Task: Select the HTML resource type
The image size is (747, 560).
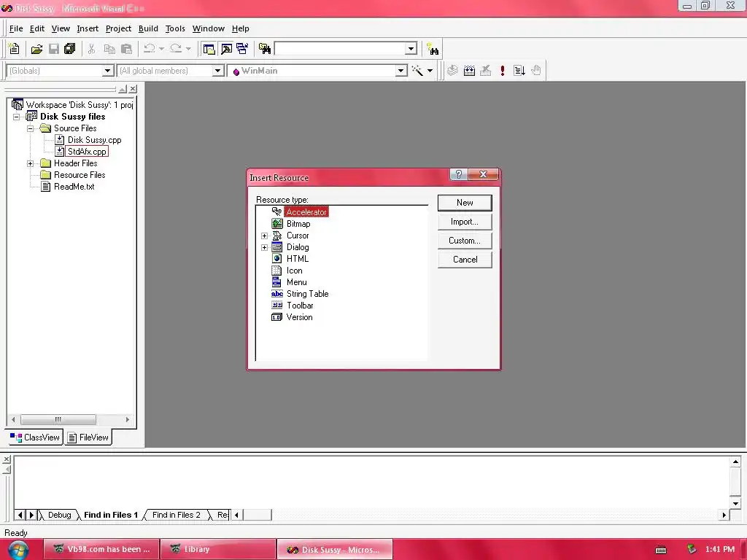Action: [298, 259]
